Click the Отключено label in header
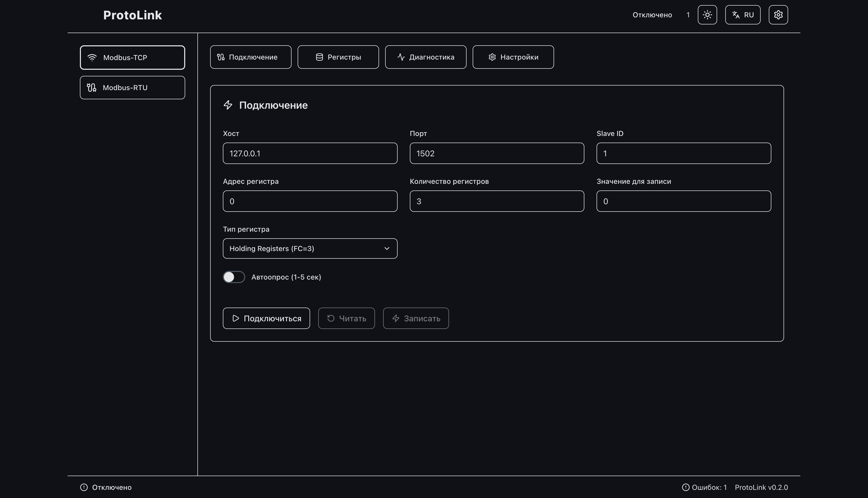This screenshot has height=498, width=868. (x=652, y=15)
